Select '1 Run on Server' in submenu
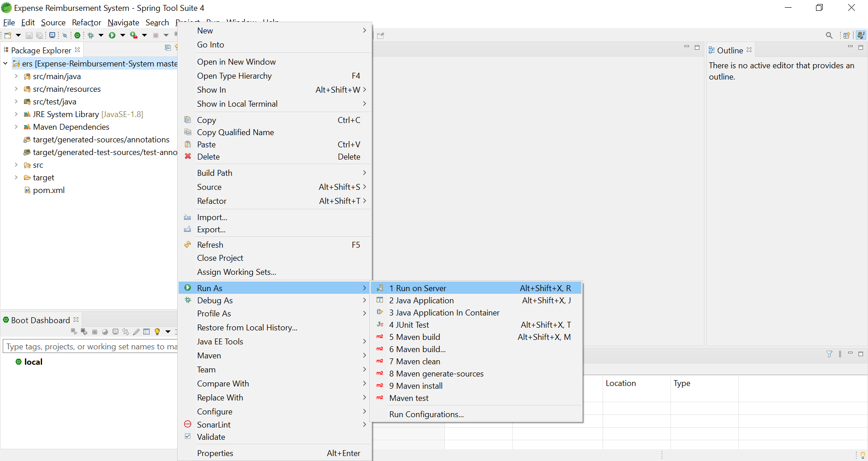The height and width of the screenshot is (461, 868). (476, 288)
